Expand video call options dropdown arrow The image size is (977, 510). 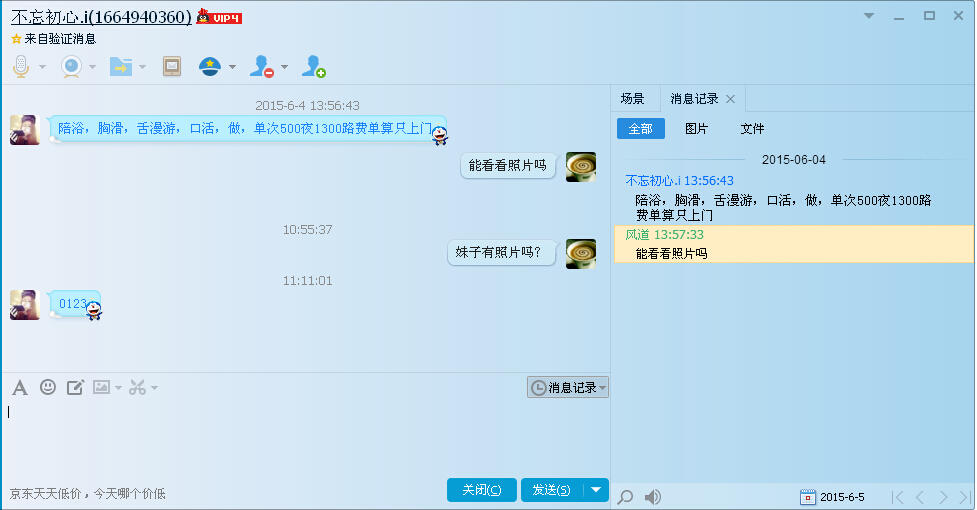(x=92, y=67)
